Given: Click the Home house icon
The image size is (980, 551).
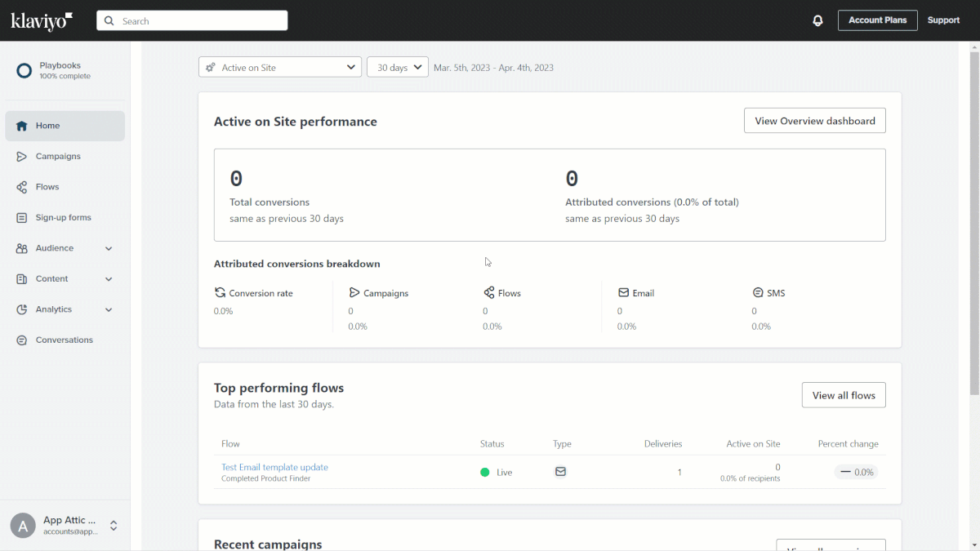Looking at the screenshot, I should (22, 126).
